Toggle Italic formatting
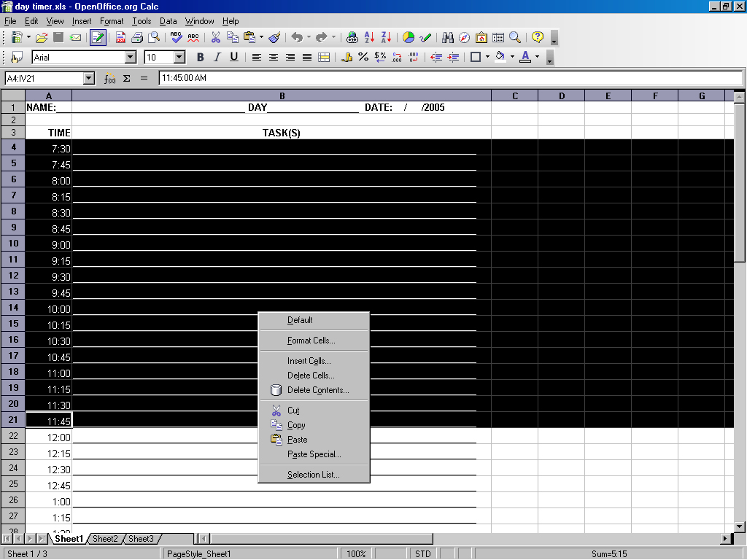The image size is (747, 560). click(x=217, y=57)
